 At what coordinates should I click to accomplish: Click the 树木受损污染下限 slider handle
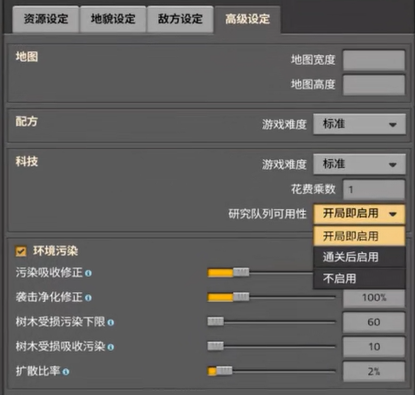click(x=215, y=322)
